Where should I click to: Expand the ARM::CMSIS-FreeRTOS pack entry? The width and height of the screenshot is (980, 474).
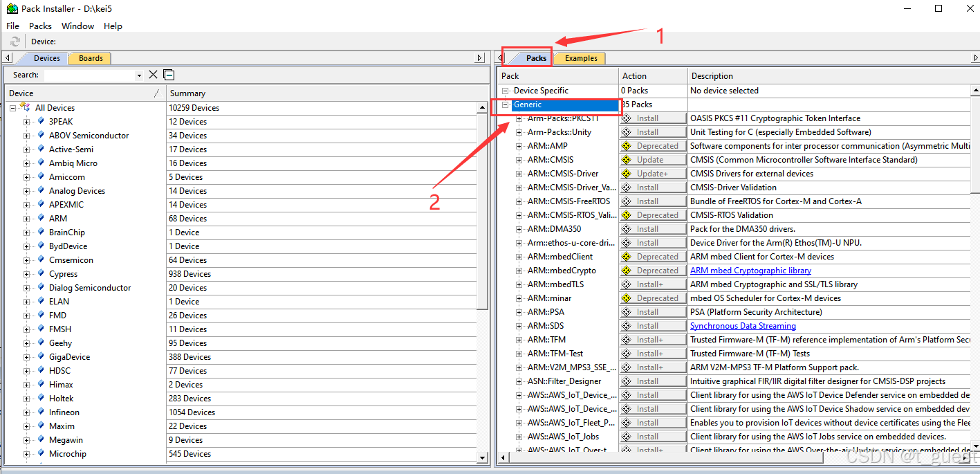click(x=519, y=201)
